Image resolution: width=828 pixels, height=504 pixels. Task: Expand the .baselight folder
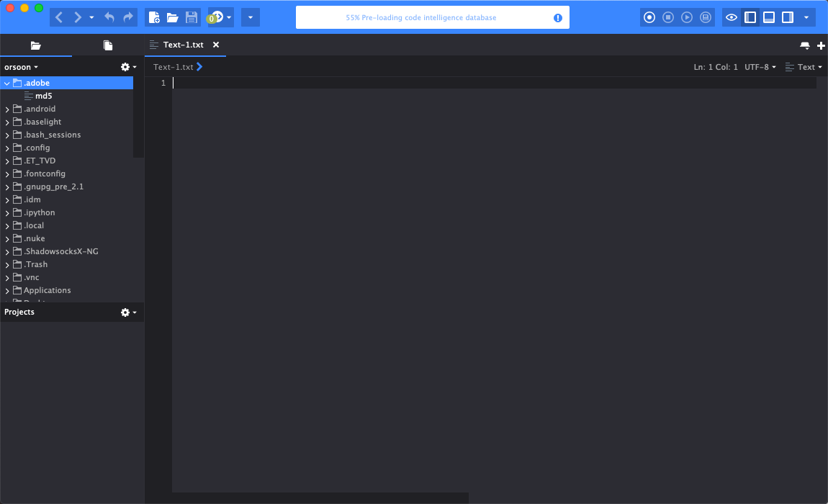pos(7,122)
